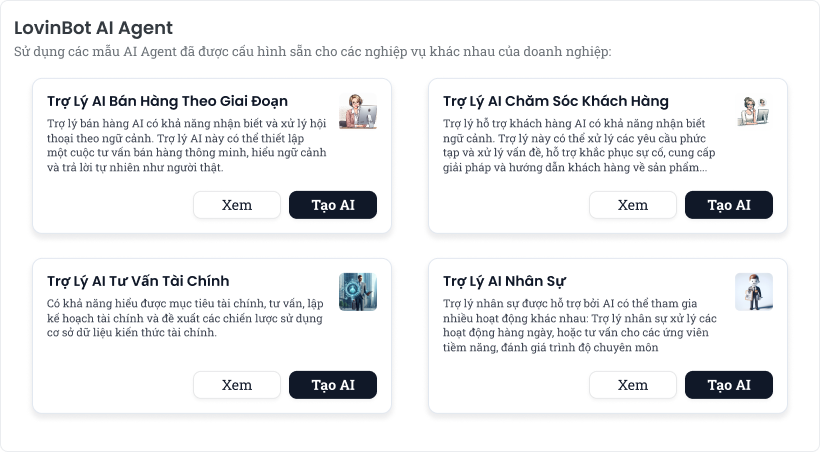
Task: Click the HR assistant avatar icon
Action: (x=754, y=291)
